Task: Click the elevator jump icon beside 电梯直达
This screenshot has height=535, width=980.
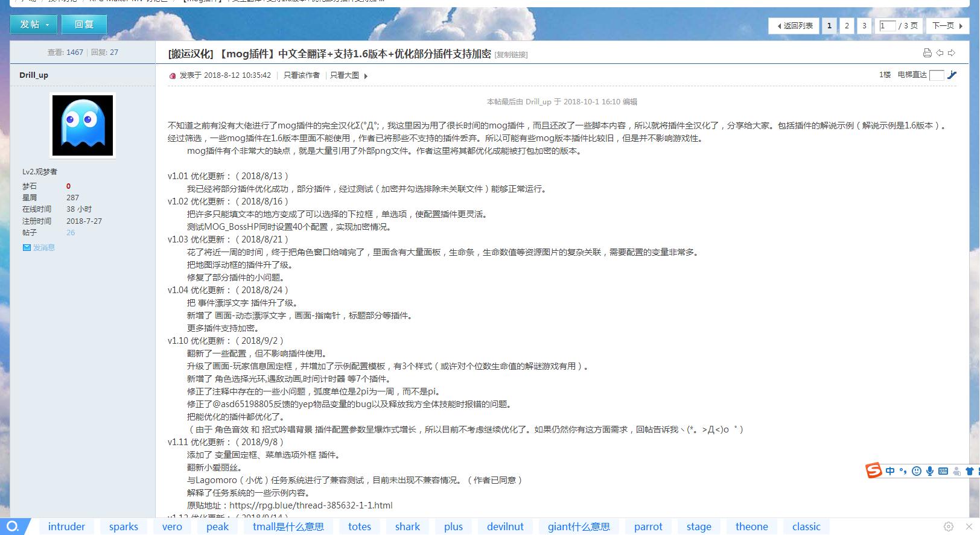Action: (x=952, y=75)
